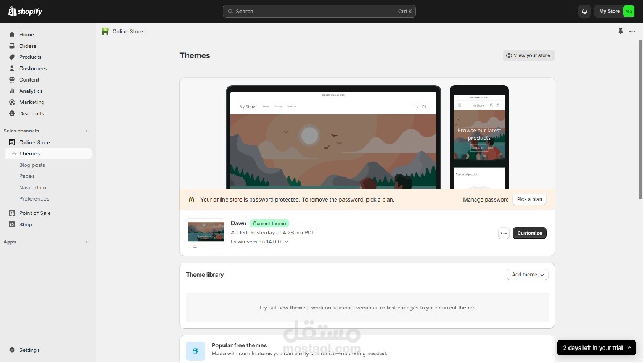Image resolution: width=644 pixels, height=363 pixels.
Task: Open the notifications bell icon
Action: click(584, 11)
